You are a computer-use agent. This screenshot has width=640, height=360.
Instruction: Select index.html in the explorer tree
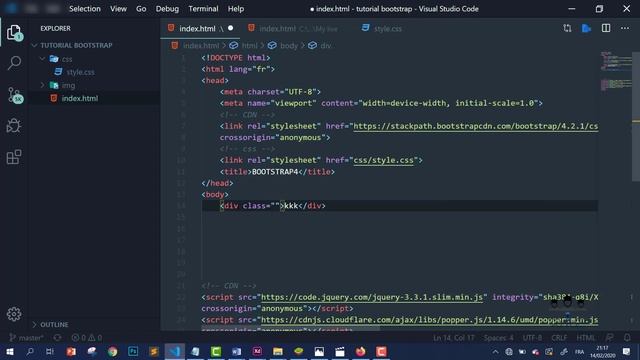pos(80,98)
